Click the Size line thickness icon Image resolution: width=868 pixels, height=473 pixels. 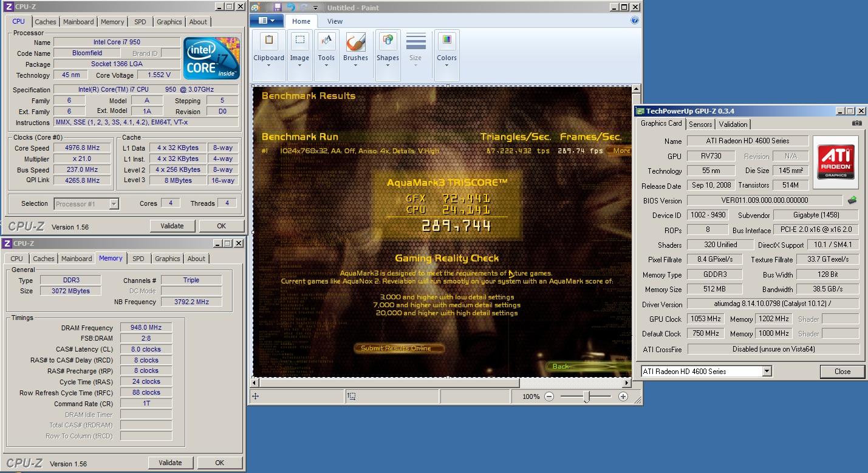pos(415,41)
